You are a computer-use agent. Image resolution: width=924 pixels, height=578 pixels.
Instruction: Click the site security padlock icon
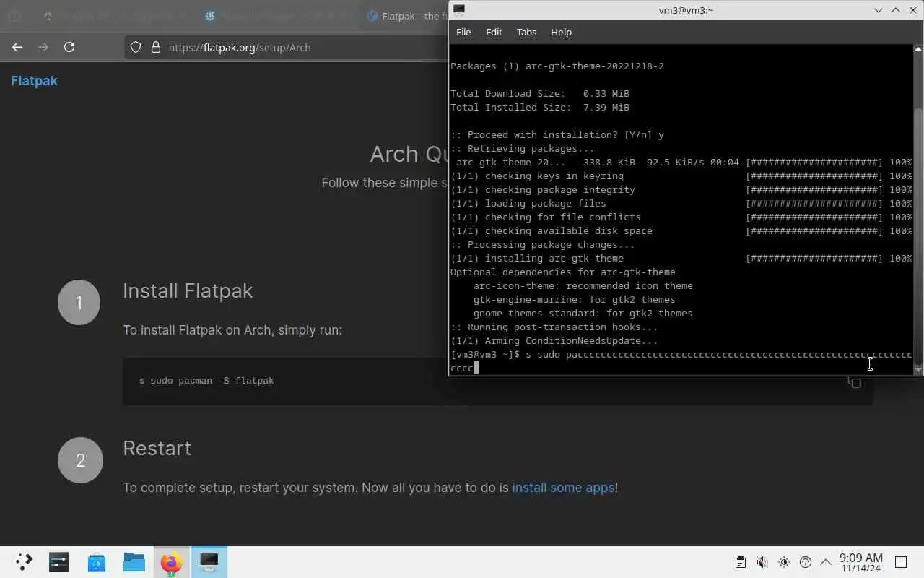click(x=155, y=47)
